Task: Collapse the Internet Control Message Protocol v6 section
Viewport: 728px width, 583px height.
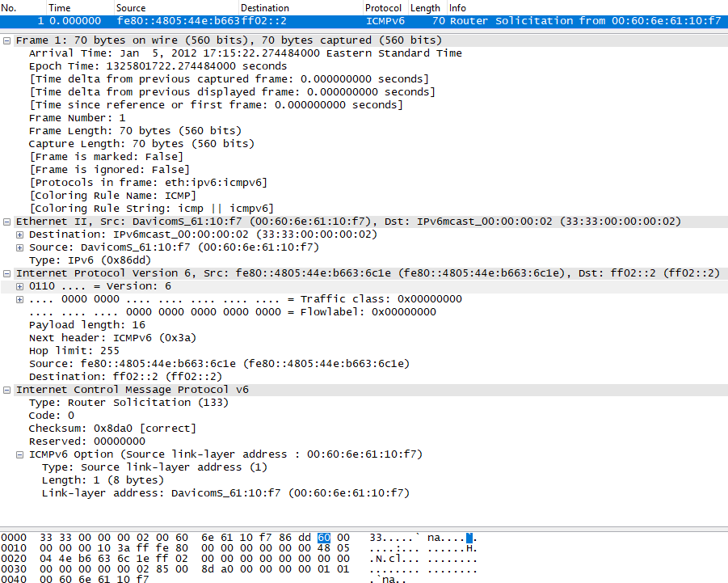Action: pyautogui.click(x=7, y=389)
